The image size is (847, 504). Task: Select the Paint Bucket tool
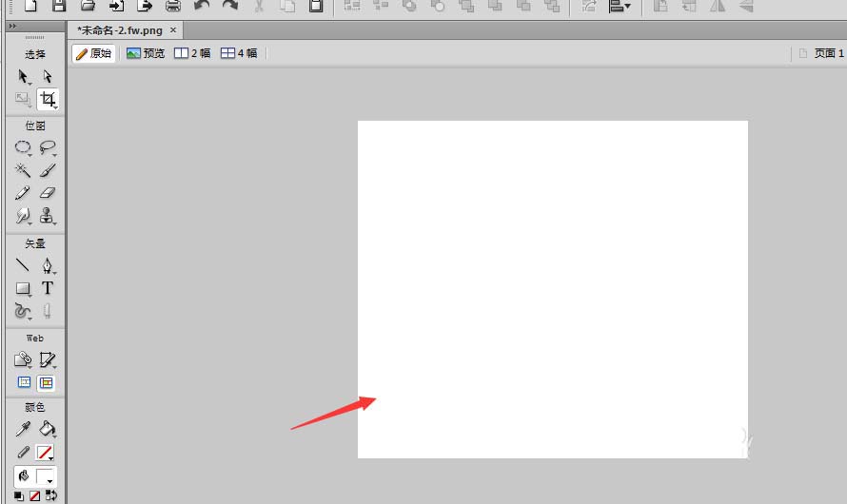coord(48,429)
